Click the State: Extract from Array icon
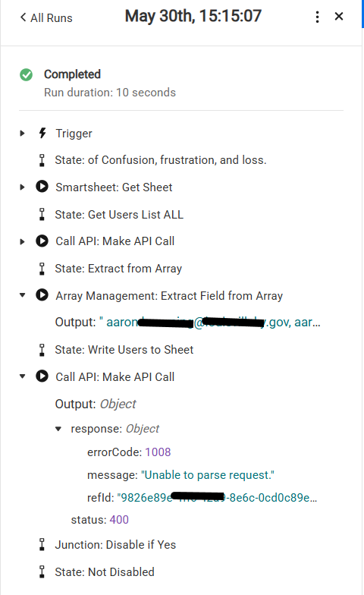The height and width of the screenshot is (595, 364). pos(42,269)
